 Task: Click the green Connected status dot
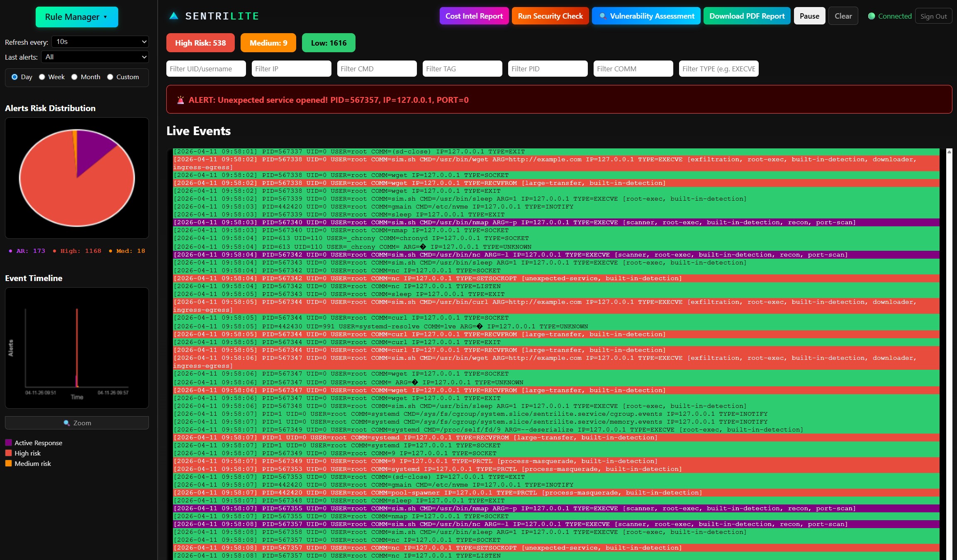pos(872,16)
